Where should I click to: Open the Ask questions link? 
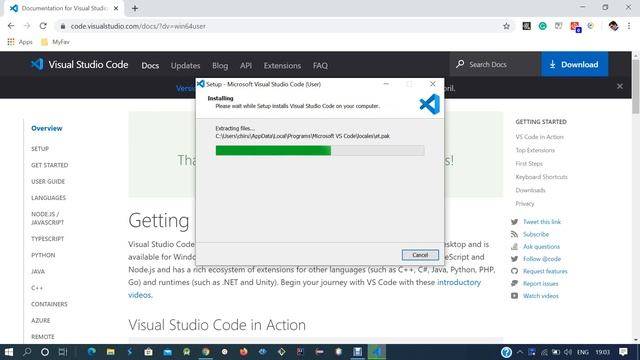541,247
